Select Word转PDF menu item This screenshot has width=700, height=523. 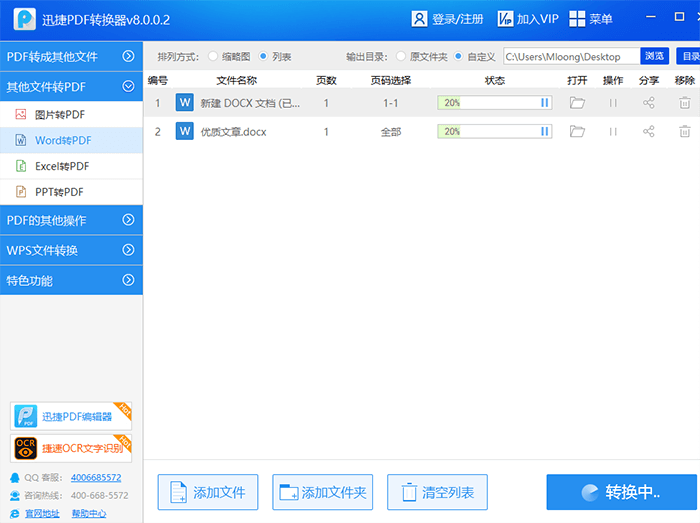(x=71, y=140)
